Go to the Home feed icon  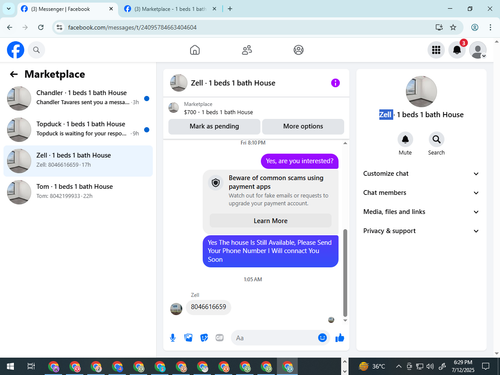(195, 50)
